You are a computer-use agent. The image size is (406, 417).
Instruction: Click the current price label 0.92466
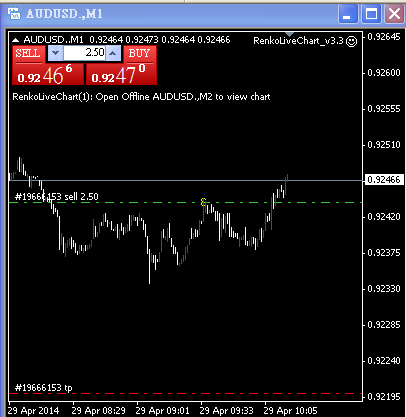pos(384,180)
